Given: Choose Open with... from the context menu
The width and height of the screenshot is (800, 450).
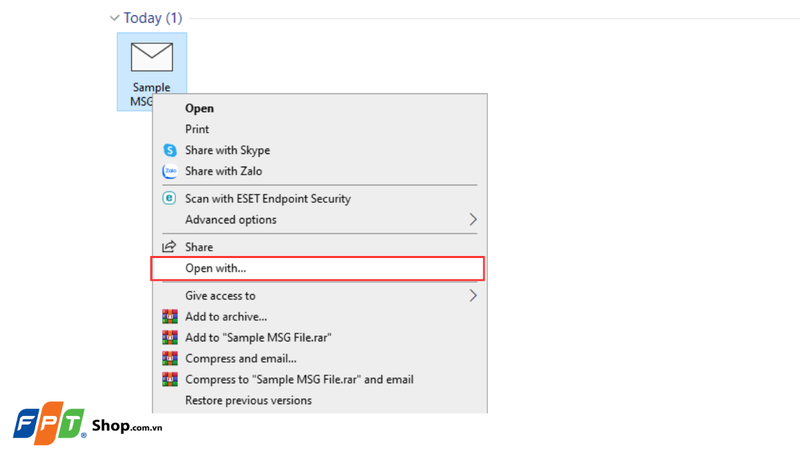Looking at the screenshot, I should click(x=216, y=268).
